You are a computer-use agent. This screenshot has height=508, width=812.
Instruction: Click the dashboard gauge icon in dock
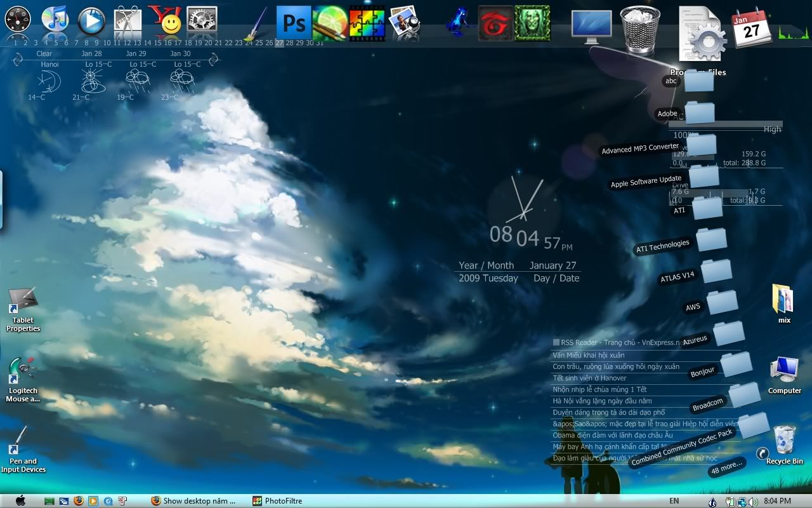pos(18,20)
